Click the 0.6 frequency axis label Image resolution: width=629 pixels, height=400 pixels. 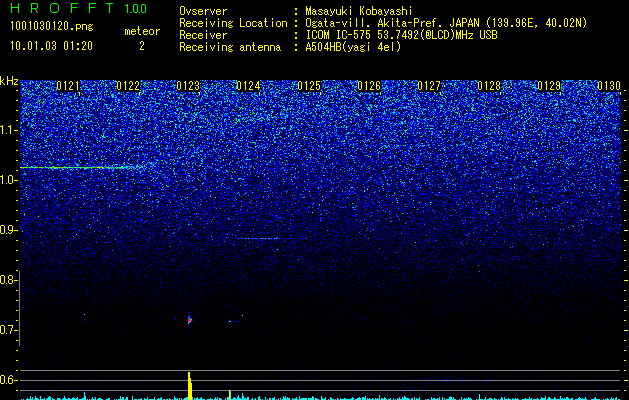click(x=9, y=380)
